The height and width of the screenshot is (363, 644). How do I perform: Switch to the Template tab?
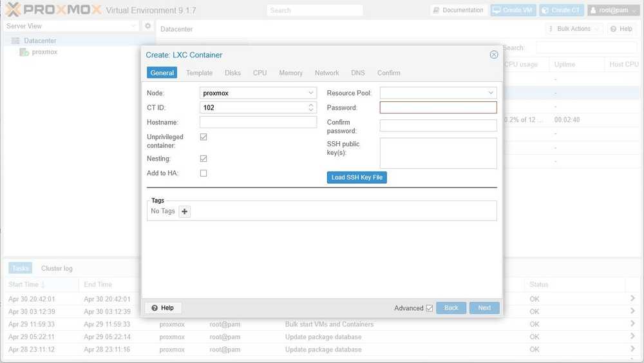click(199, 73)
